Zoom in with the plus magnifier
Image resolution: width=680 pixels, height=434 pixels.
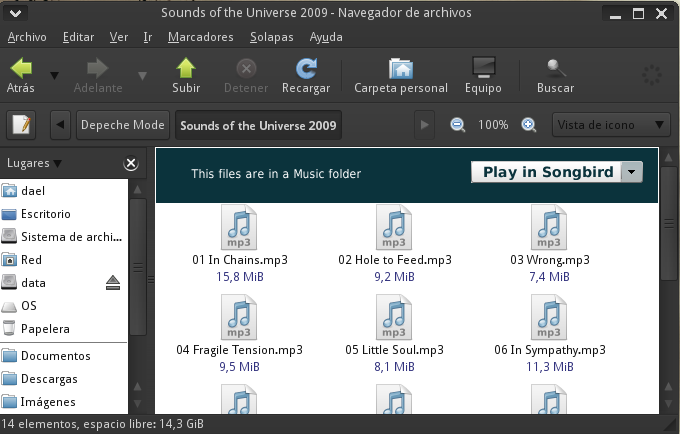pyautogui.click(x=529, y=125)
